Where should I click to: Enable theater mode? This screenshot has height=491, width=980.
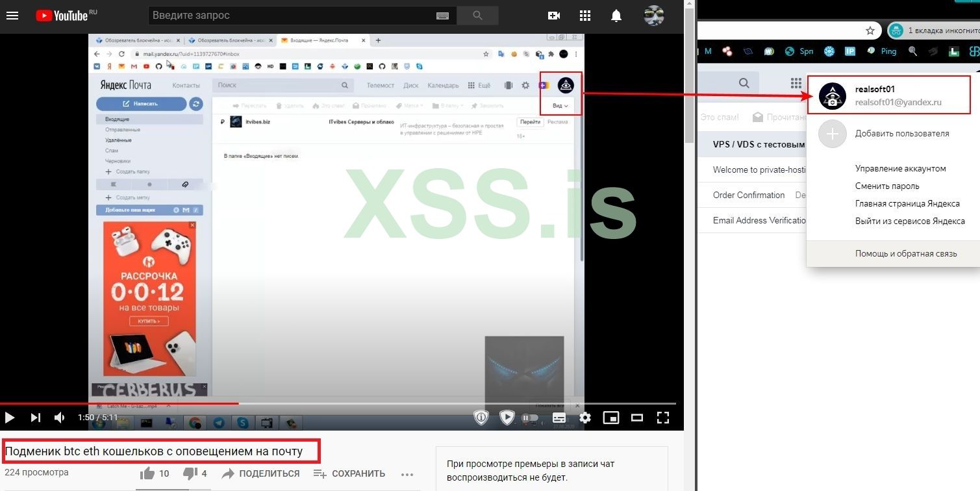pos(637,418)
